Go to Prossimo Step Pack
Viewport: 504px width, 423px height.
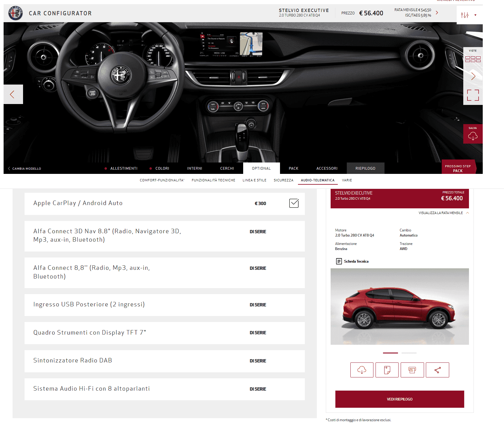[458, 168]
